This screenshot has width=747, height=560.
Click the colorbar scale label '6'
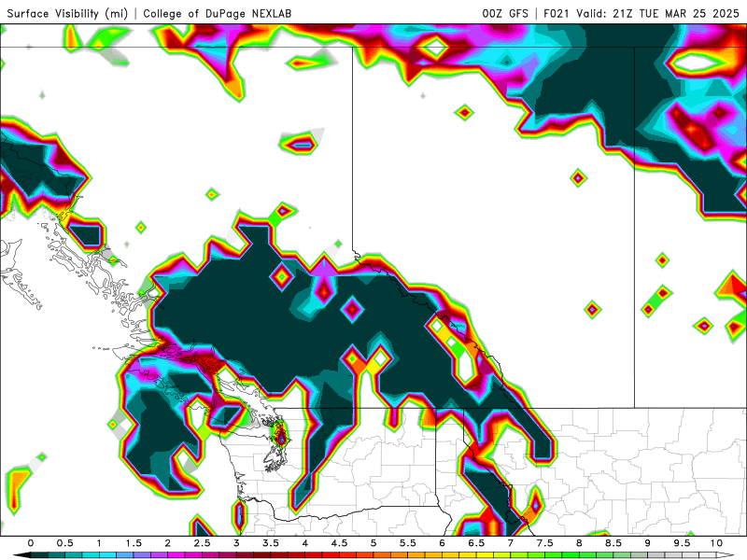click(x=442, y=543)
